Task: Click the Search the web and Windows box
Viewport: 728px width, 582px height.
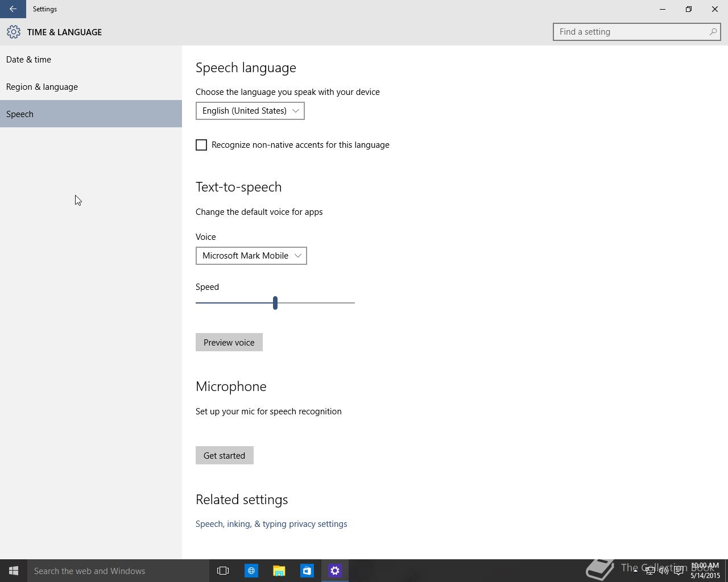Action: tap(118, 571)
